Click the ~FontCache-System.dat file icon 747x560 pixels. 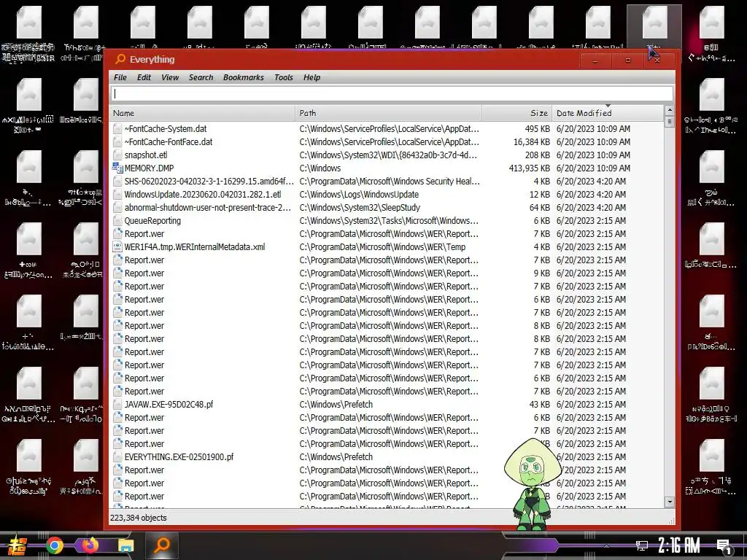click(x=117, y=128)
